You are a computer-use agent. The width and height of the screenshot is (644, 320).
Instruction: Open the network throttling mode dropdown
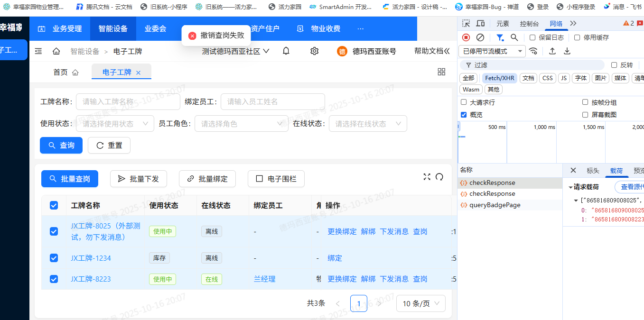[492, 51]
